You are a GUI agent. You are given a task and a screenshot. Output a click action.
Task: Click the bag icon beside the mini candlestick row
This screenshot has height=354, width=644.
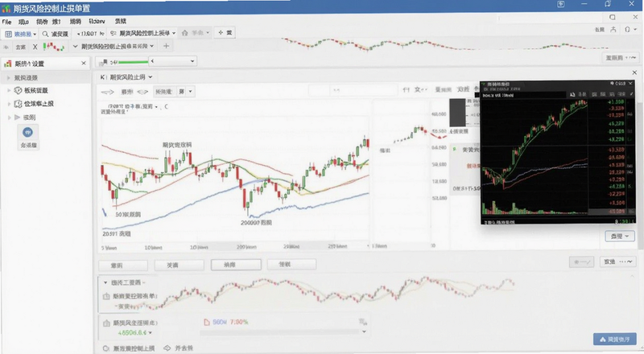106,296
